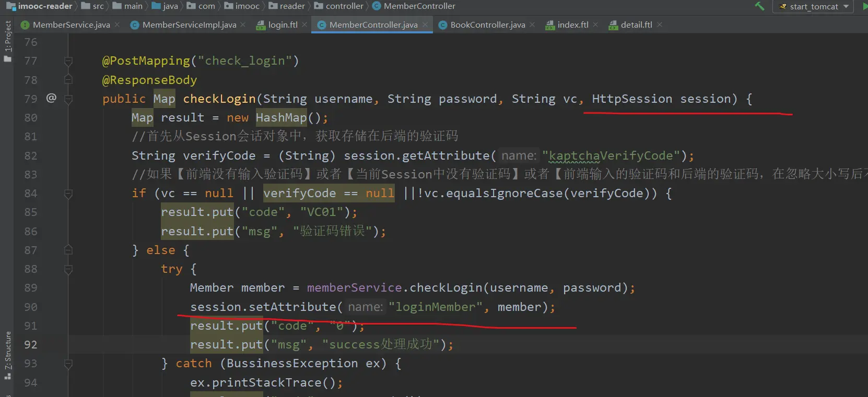This screenshot has height=397, width=868.
Task: Collapse the checkLogin method at line 79
Action: [x=68, y=99]
